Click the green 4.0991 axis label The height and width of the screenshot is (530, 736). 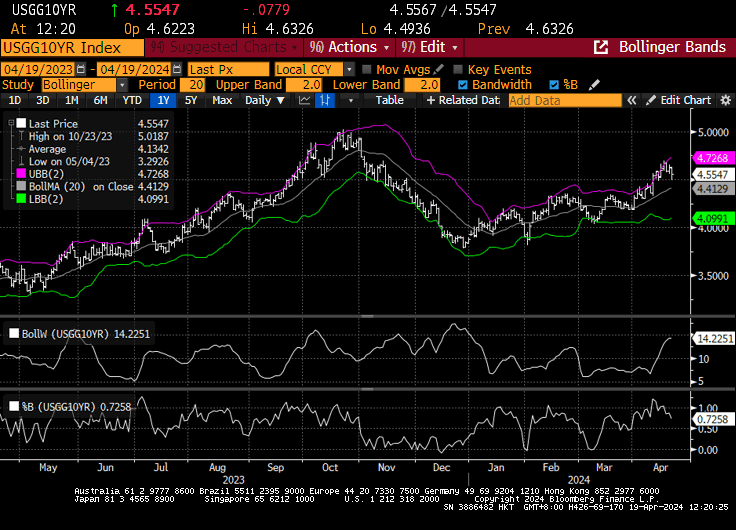(712, 219)
